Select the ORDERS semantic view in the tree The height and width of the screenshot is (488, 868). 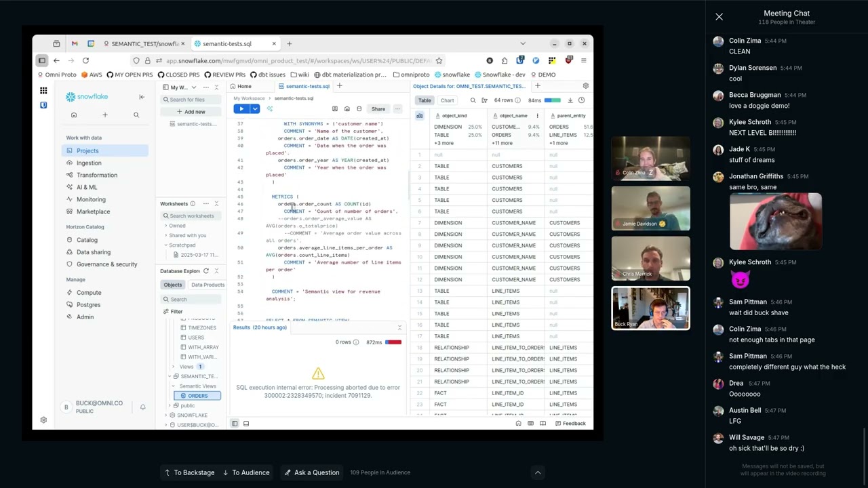coord(197,396)
